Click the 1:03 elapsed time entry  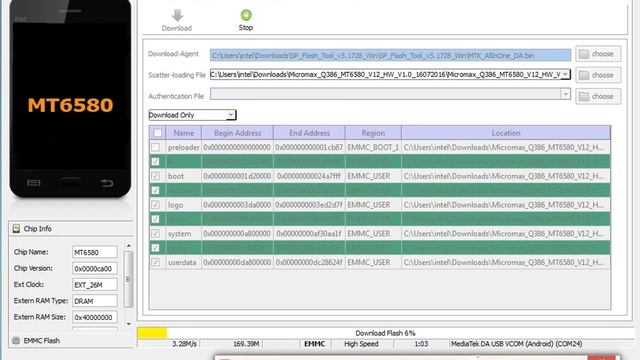[421, 344]
